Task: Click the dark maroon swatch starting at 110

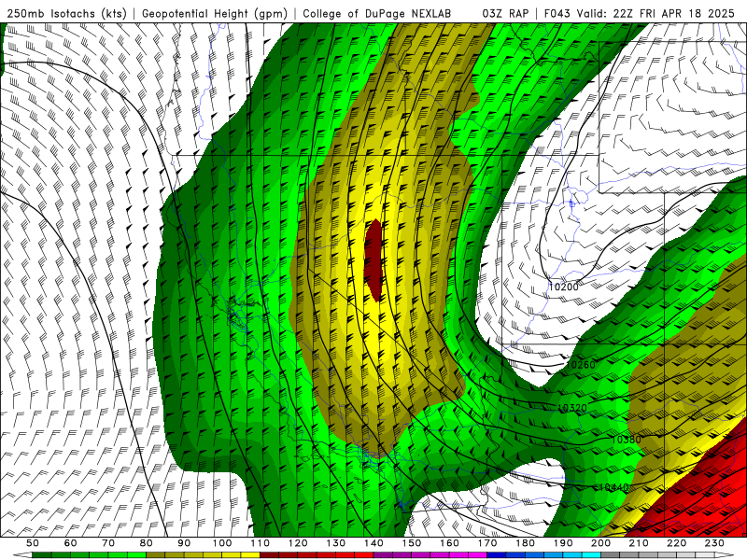Action: (x=269, y=555)
